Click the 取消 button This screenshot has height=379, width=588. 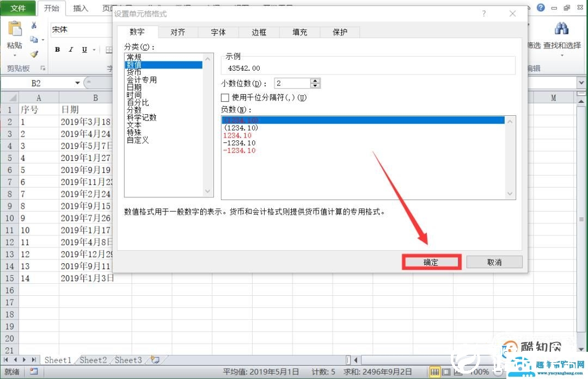click(x=494, y=262)
